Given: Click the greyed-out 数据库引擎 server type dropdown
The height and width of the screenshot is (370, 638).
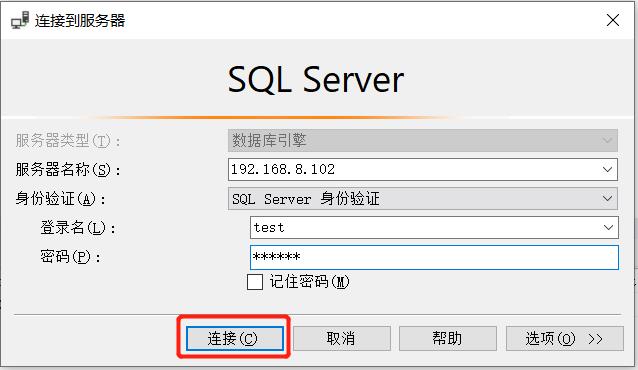Looking at the screenshot, I should point(423,140).
